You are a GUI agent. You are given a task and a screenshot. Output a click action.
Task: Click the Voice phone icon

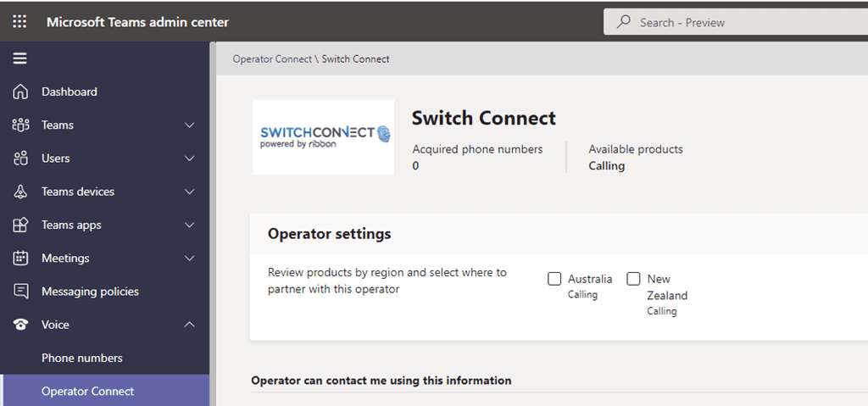(x=21, y=325)
